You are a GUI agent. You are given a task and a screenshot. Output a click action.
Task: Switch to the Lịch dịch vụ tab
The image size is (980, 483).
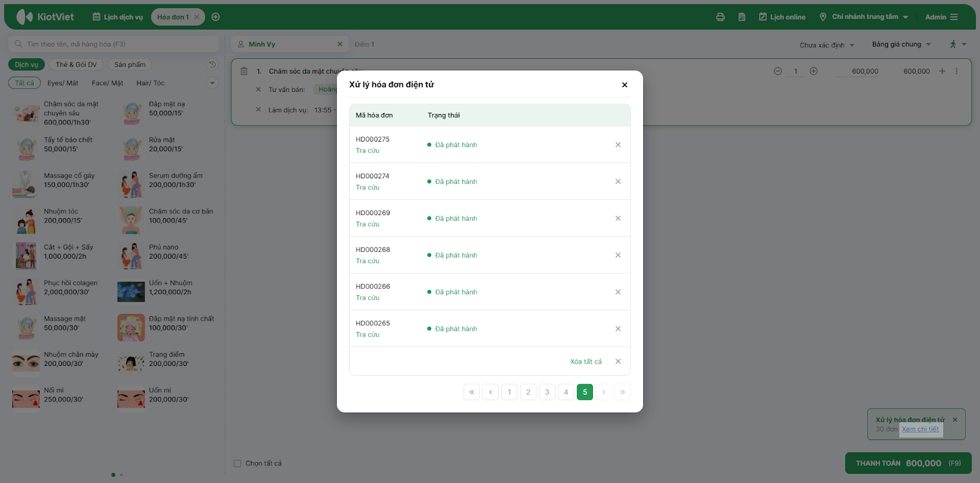pos(118,17)
